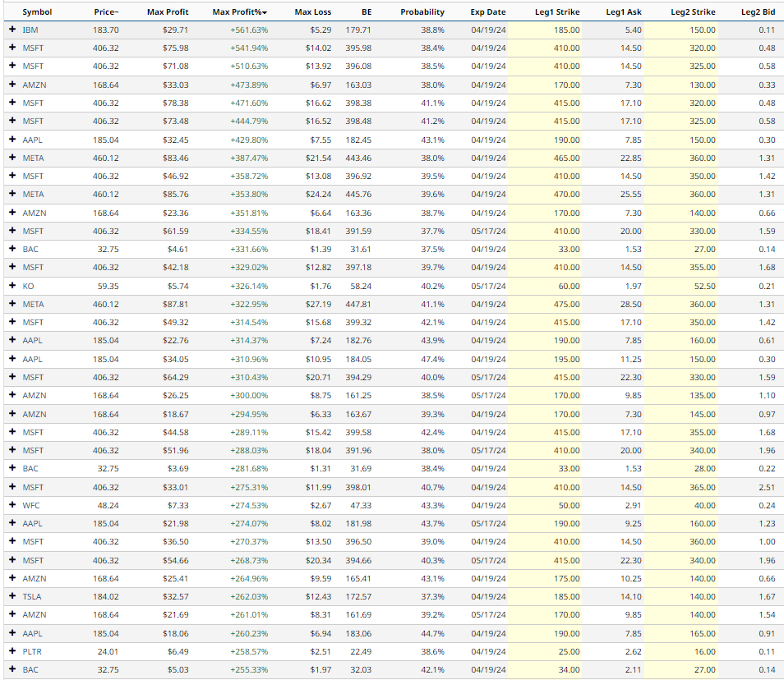Select the 28.50 Leg1 Ask value
This screenshot has height=680, width=784.
coord(631,305)
